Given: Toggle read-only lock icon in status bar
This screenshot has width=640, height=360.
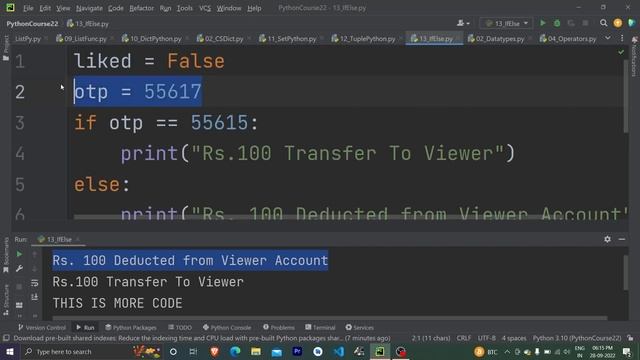Looking at the screenshot, I should coord(631,338).
